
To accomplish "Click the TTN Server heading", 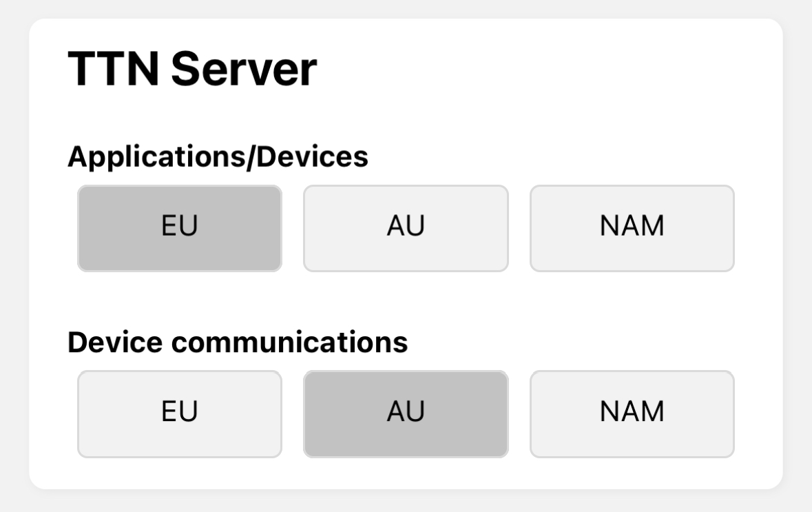I will point(192,69).
